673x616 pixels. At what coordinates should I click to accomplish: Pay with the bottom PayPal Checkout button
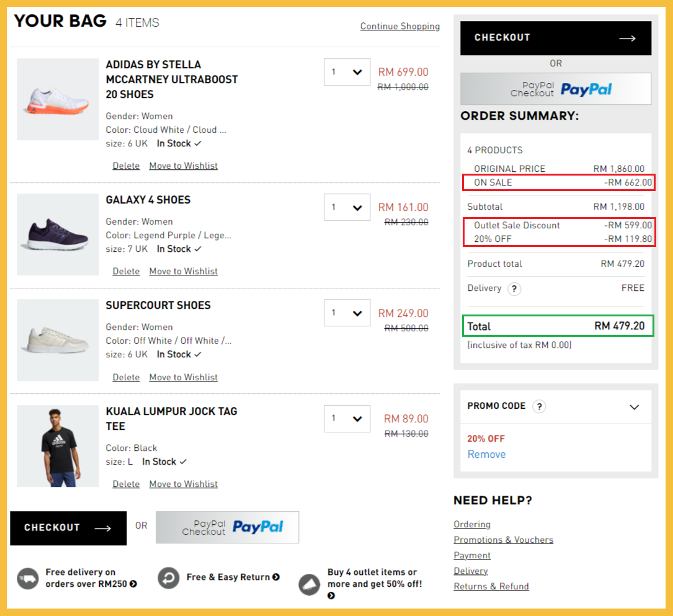227,527
